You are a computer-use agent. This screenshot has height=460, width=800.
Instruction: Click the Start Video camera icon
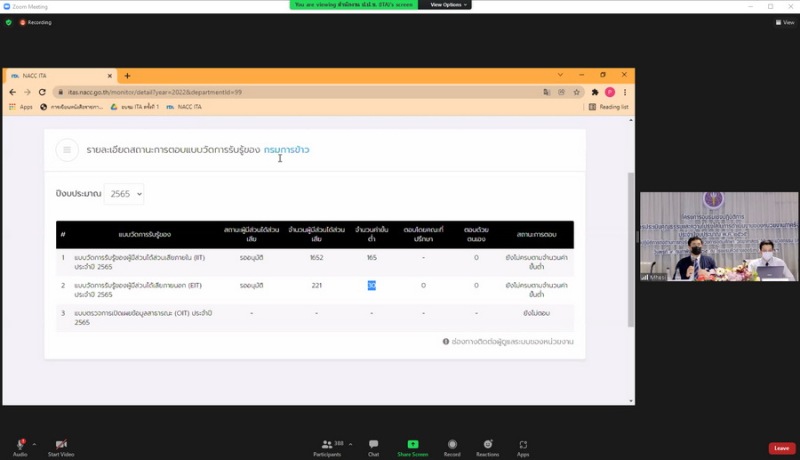[61, 444]
